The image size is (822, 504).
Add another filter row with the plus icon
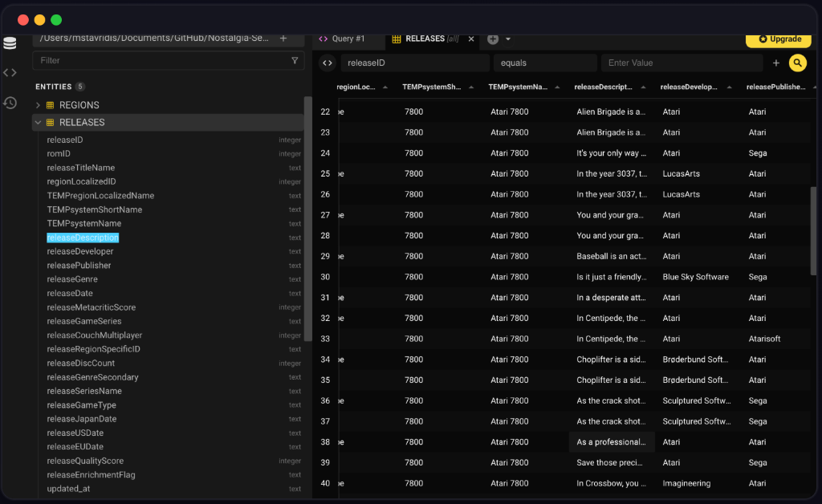pyautogui.click(x=776, y=63)
